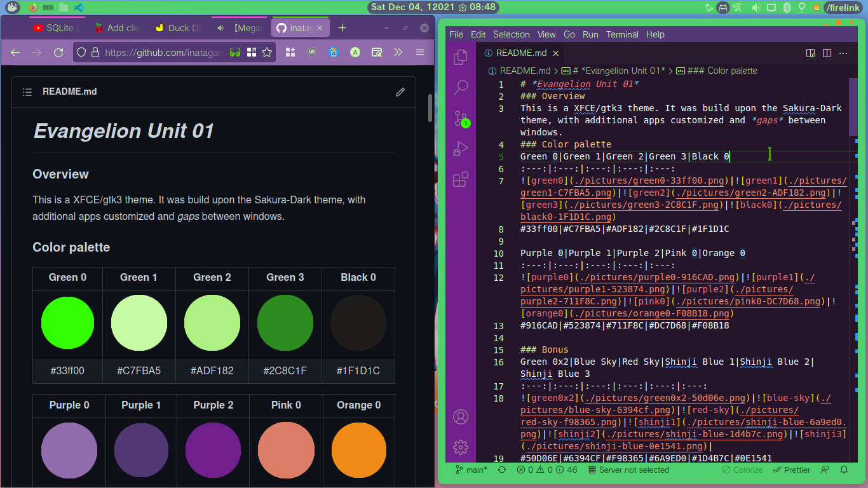Bookmark this page with the star icon

(x=268, y=53)
